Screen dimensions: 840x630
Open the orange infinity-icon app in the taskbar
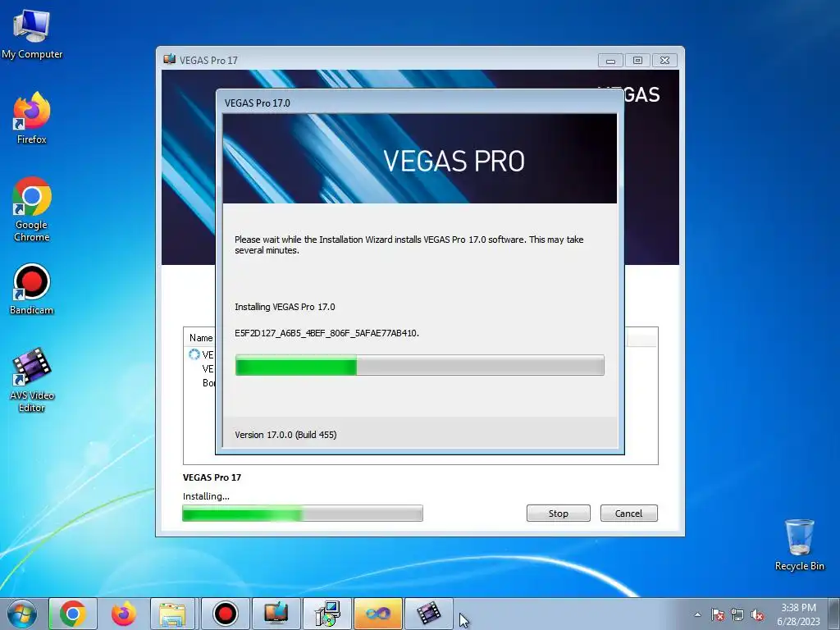(377, 614)
